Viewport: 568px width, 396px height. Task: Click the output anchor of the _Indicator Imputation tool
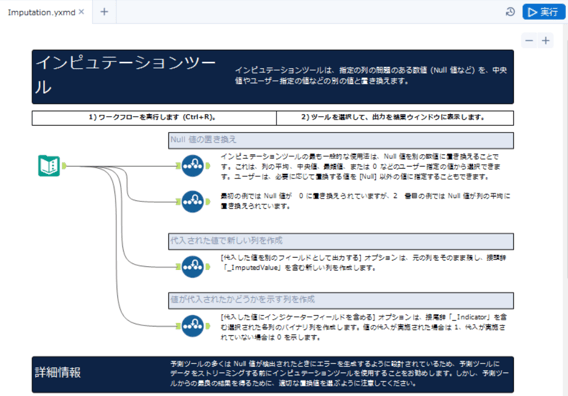208,326
